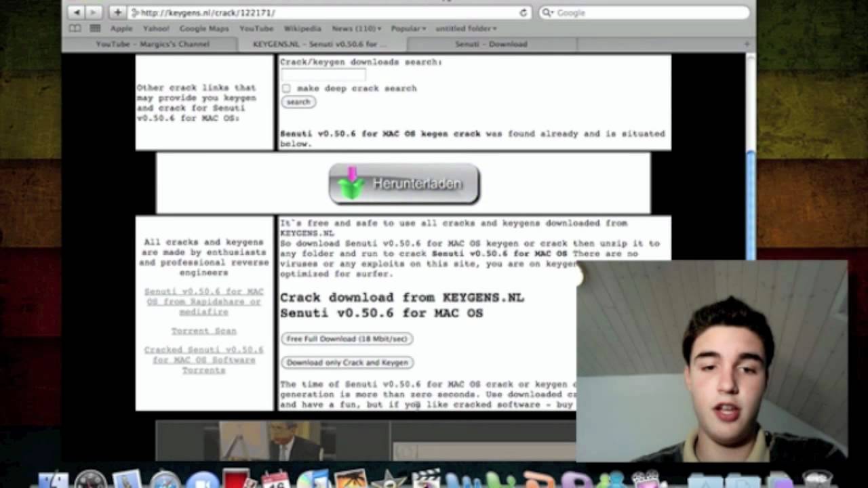This screenshot has width=868, height=488.
Task: Open the 'Torrent Scan' link
Action: click(204, 331)
